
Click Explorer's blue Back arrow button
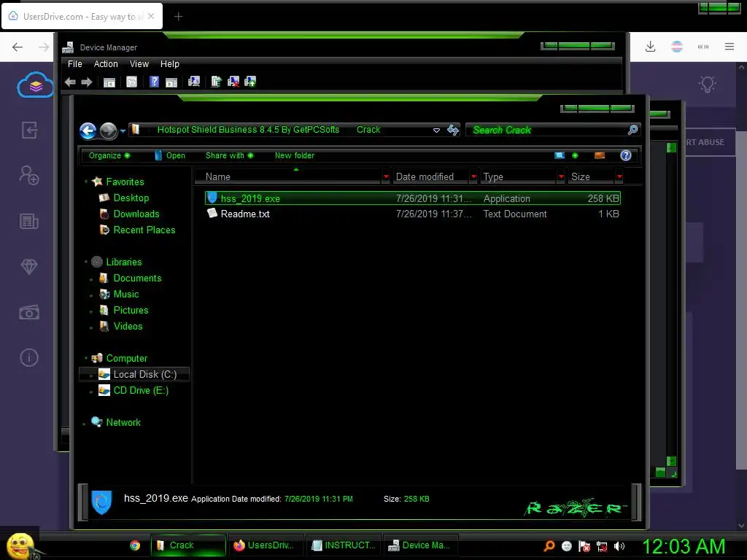point(88,131)
